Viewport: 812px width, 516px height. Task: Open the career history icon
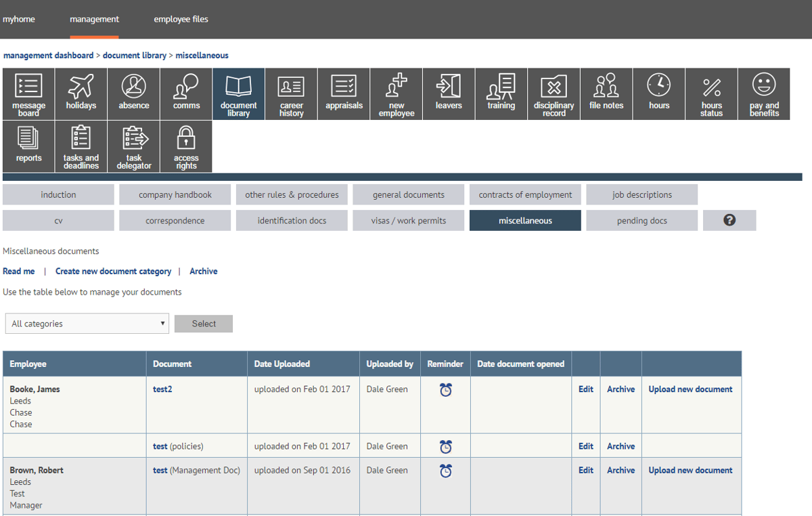pyautogui.click(x=292, y=94)
